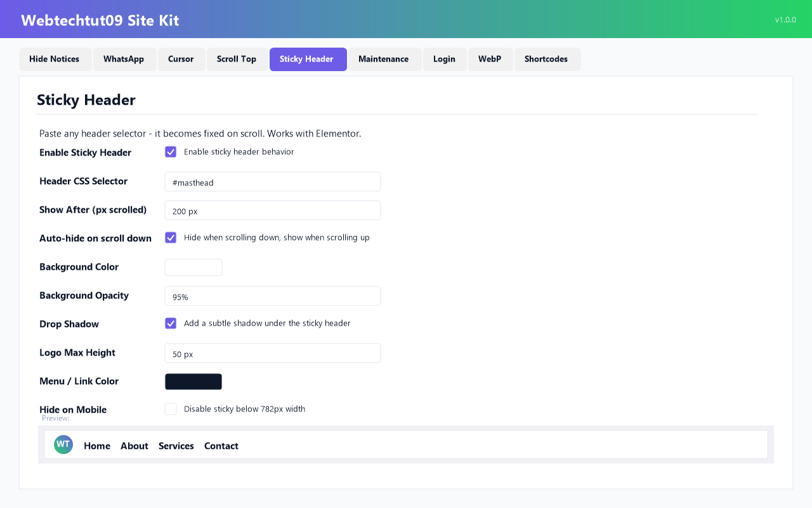Switch to the WhatsApp tab
Screen dimensions: 812x508
(x=124, y=59)
